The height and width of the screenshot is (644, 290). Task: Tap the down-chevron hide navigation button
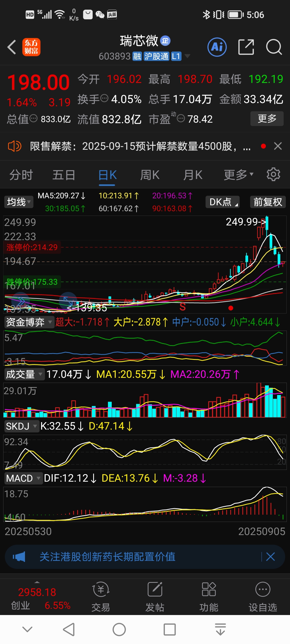[27, 629]
